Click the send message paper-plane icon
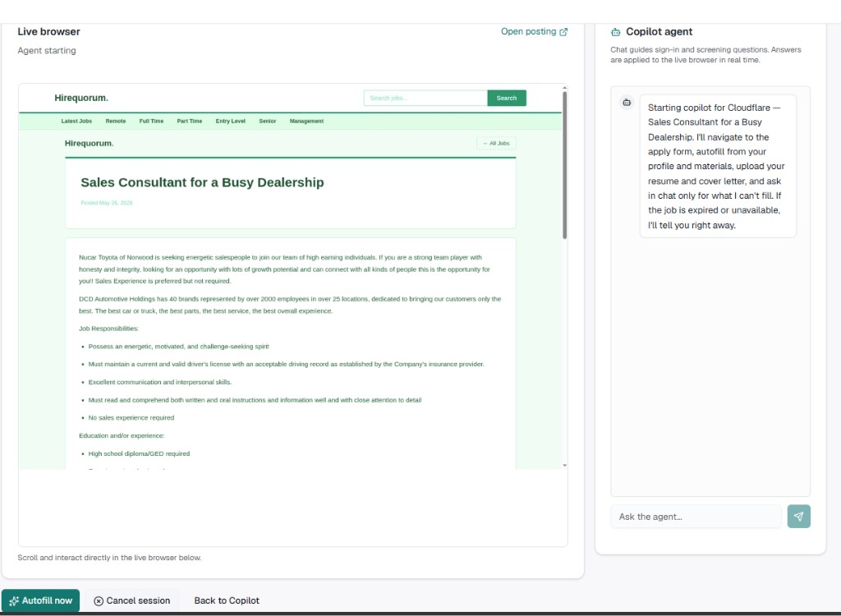Viewport: 841px width, 616px height. coord(798,516)
